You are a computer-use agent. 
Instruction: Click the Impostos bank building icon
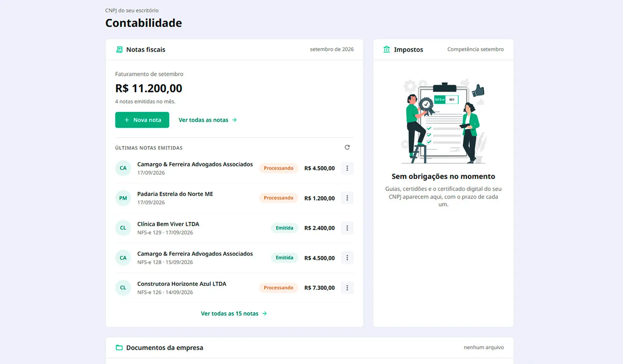click(x=387, y=49)
